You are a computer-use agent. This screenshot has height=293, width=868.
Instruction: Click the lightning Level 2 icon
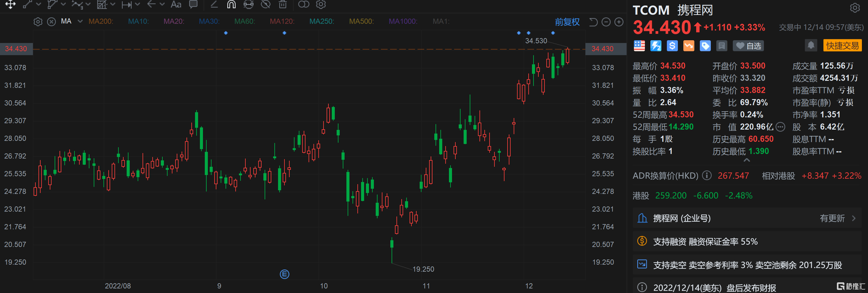coord(656,46)
